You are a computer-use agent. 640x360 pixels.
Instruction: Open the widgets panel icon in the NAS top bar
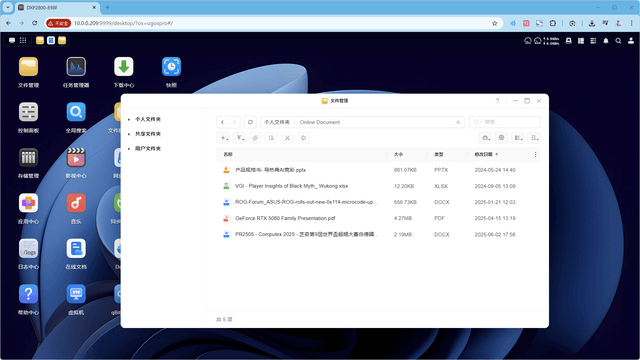tap(581, 41)
